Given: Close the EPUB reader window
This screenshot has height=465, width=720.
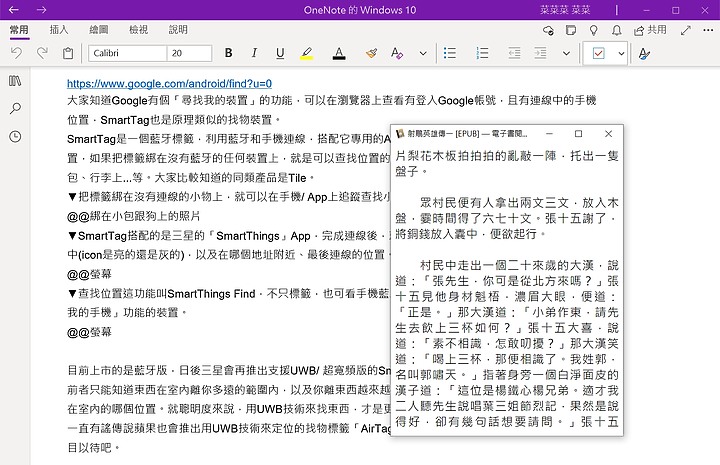Looking at the screenshot, I should (608, 134).
